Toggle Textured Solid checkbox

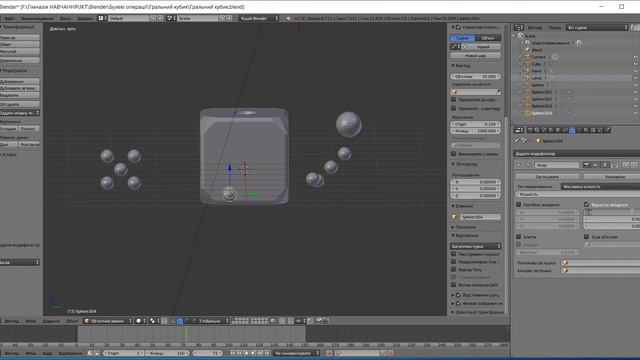(x=453, y=254)
